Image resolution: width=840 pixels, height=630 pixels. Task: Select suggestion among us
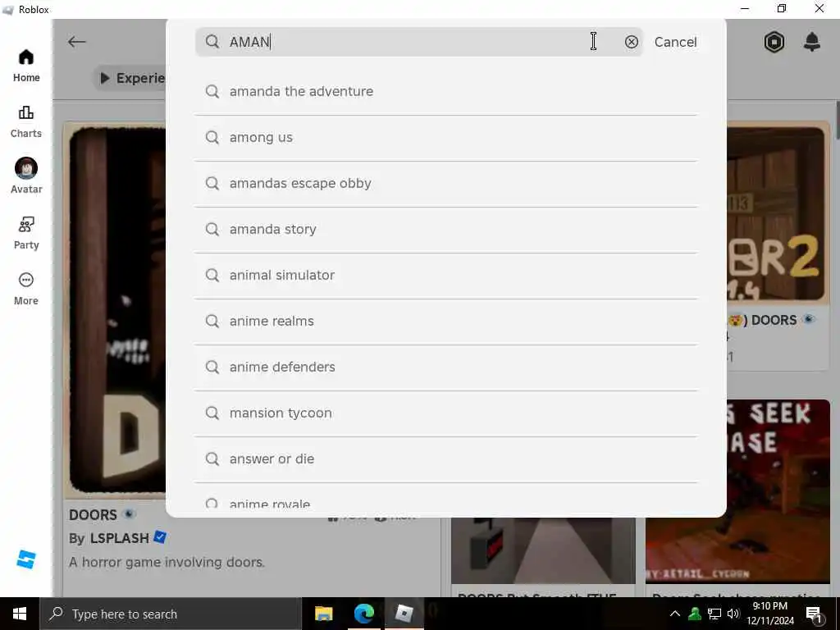[x=446, y=138]
